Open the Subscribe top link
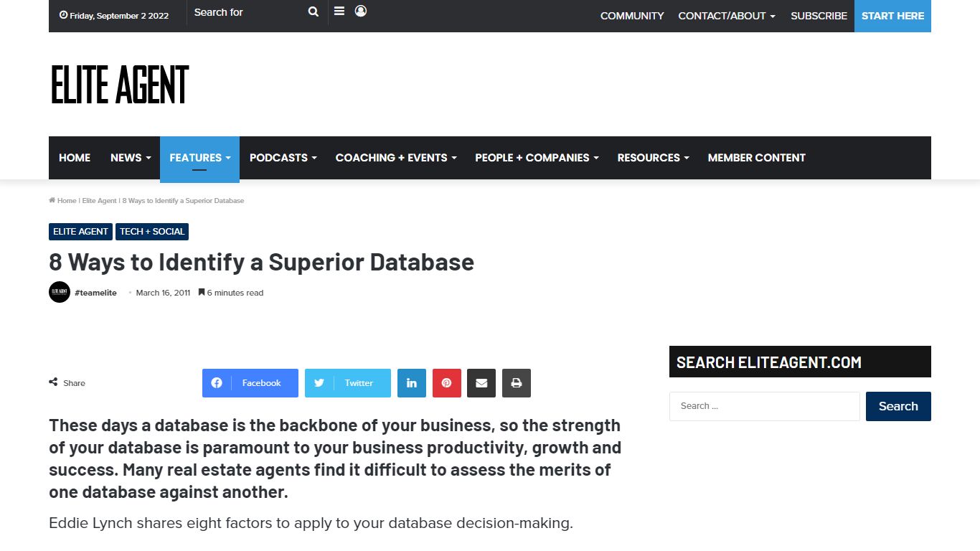The image size is (980, 551). click(819, 16)
